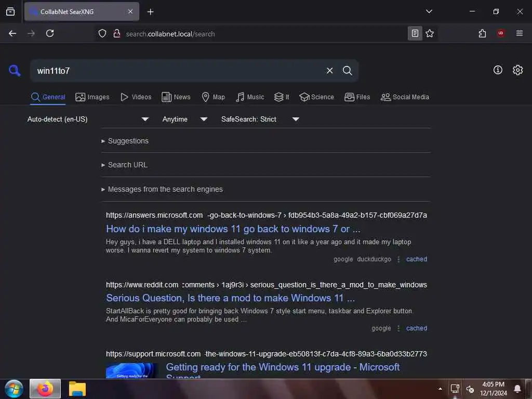Viewport: 532px width, 399px height.
Task: Show hidden system tray icons
Action: [x=440, y=389]
